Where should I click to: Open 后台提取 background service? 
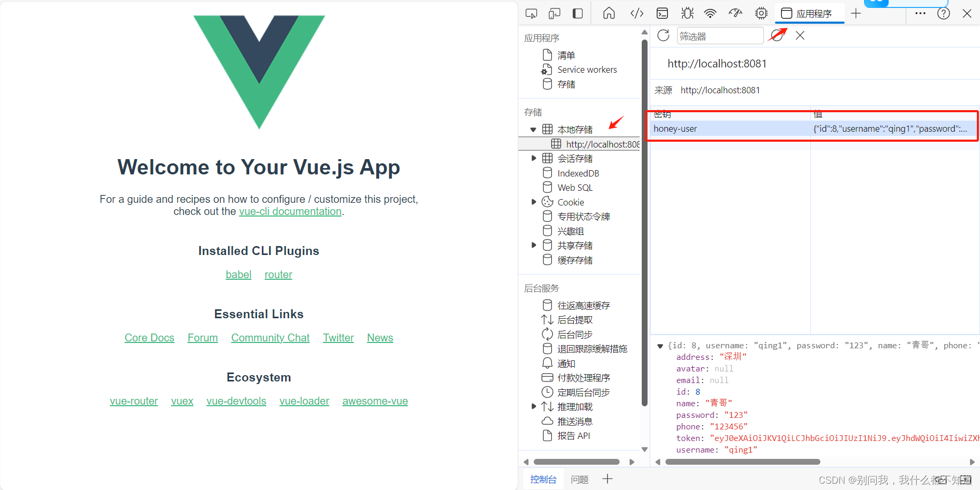tap(575, 320)
